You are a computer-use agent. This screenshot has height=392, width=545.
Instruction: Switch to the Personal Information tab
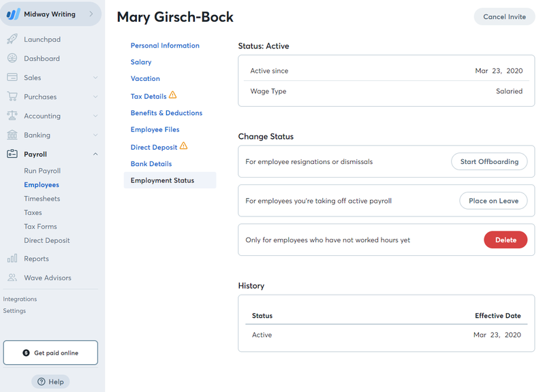[x=165, y=46]
